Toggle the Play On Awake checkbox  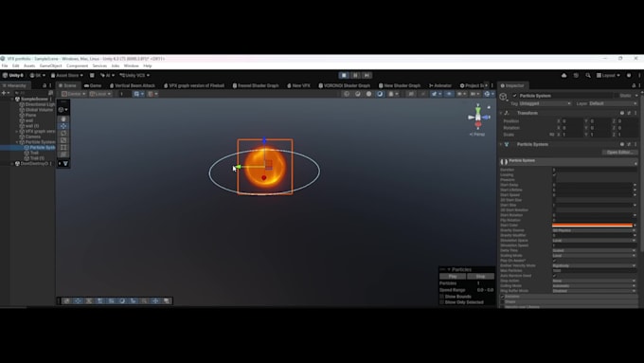[x=554, y=261]
